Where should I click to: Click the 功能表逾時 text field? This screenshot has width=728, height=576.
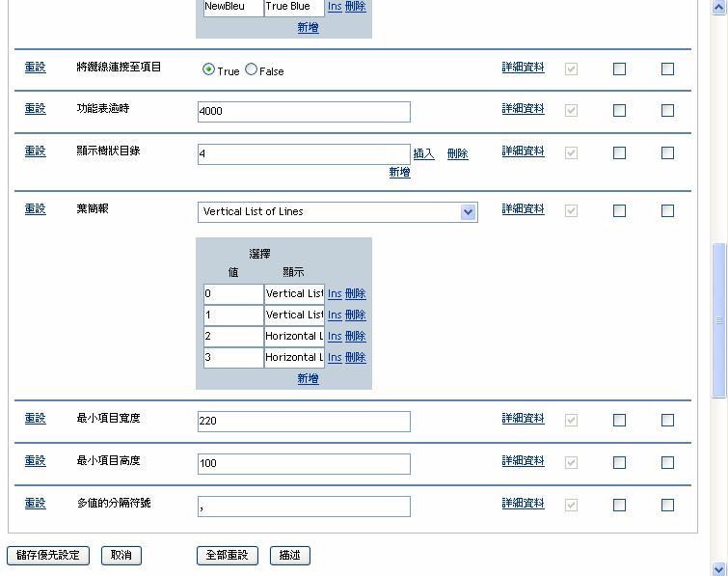coord(304,112)
